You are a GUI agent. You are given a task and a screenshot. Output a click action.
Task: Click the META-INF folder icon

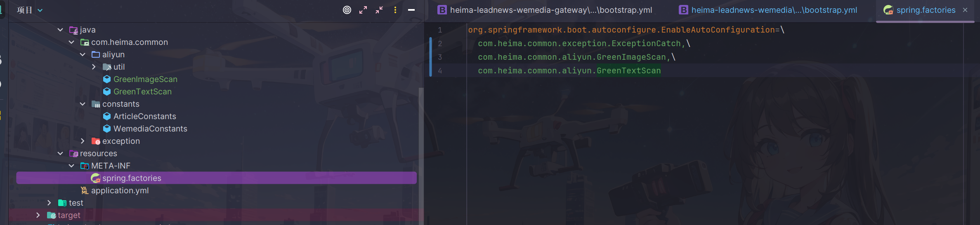pos(85,166)
